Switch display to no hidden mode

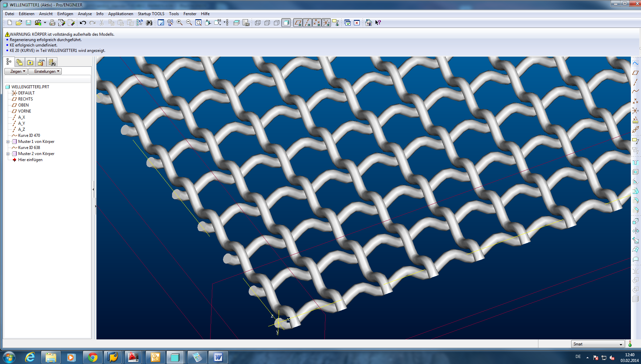coord(277,23)
